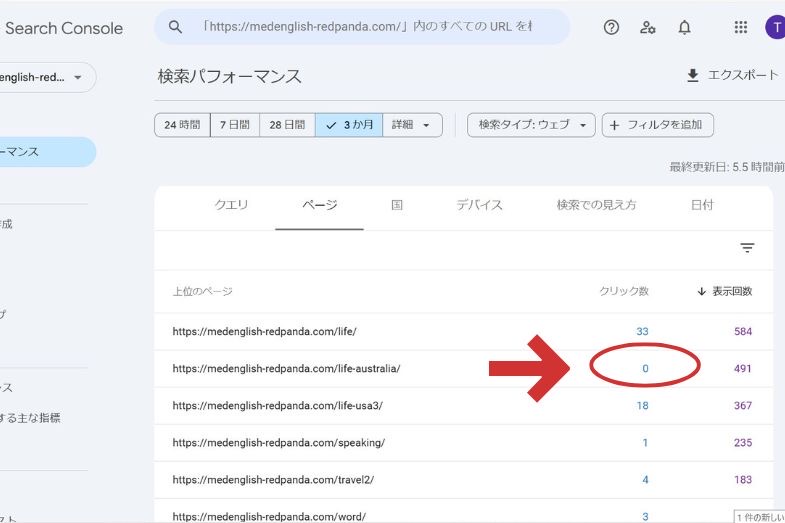This screenshot has height=523, width=785.
Task: Open the help question mark icon
Action: [611, 27]
